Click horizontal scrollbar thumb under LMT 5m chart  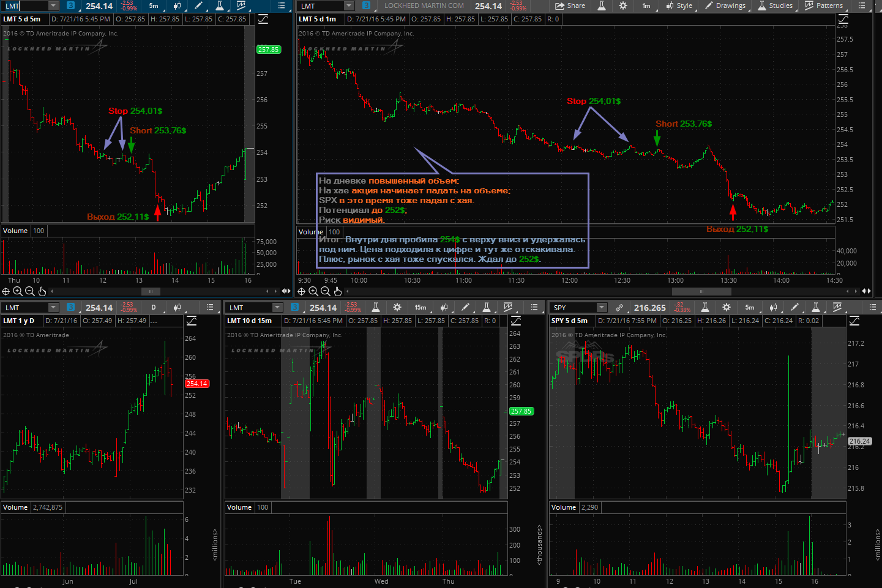point(151,291)
